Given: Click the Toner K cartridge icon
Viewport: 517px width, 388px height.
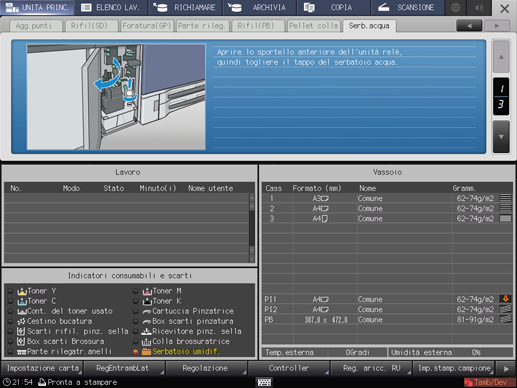Looking at the screenshot, I should click(147, 301).
